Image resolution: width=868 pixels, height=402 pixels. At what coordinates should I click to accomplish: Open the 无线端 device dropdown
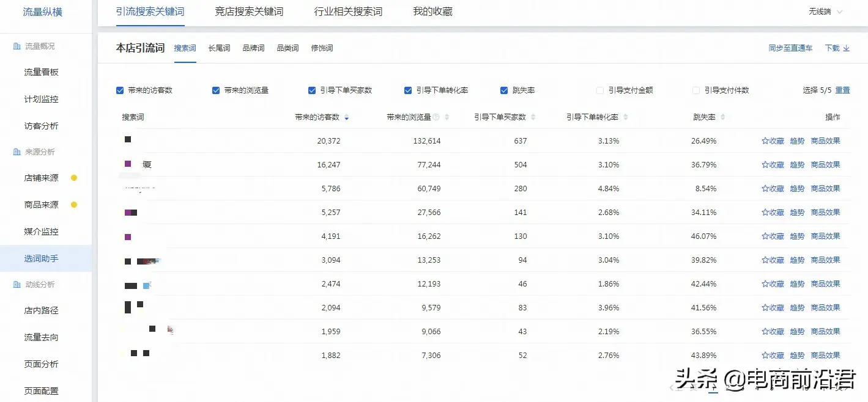[825, 12]
